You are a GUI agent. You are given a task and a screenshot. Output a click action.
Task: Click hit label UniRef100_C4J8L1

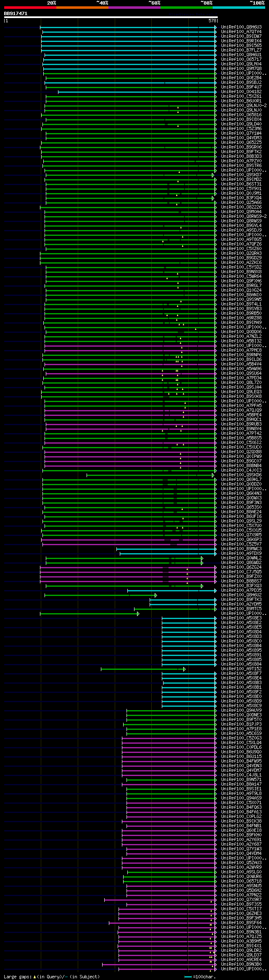(241, 775)
